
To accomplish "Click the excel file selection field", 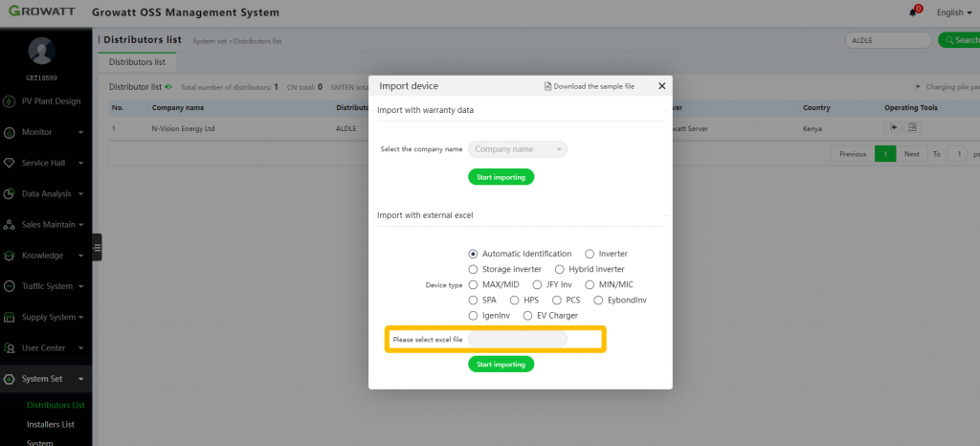I will (x=518, y=339).
